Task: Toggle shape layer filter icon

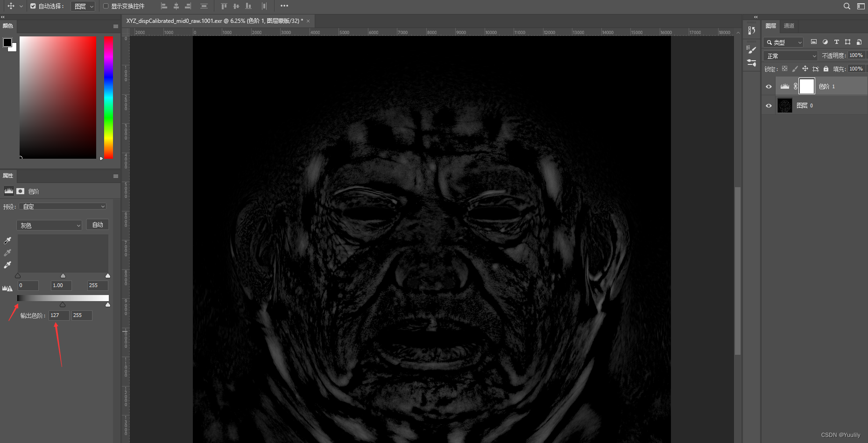Action: point(847,42)
